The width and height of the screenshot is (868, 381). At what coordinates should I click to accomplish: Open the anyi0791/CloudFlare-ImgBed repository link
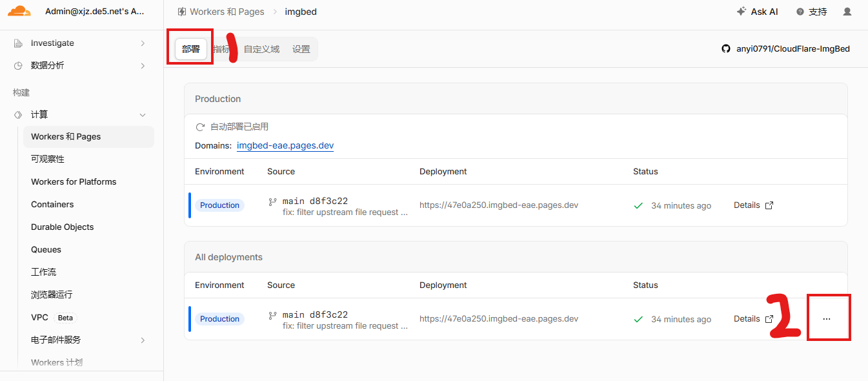tap(793, 49)
